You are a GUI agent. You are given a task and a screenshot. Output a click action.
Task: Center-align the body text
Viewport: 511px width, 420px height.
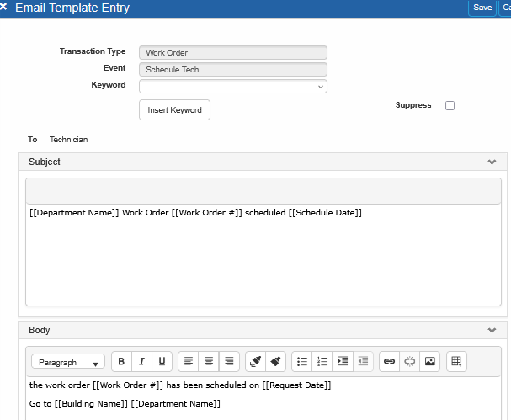pos(209,362)
